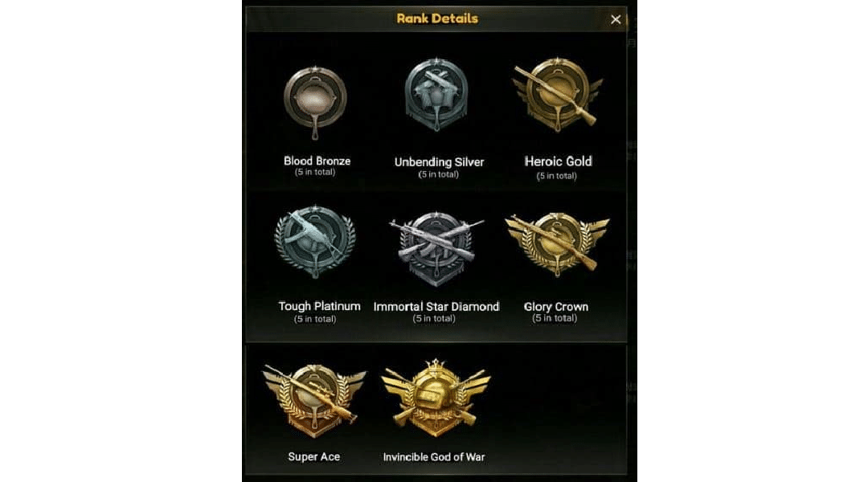Click the Unbending Silver label

(439, 162)
